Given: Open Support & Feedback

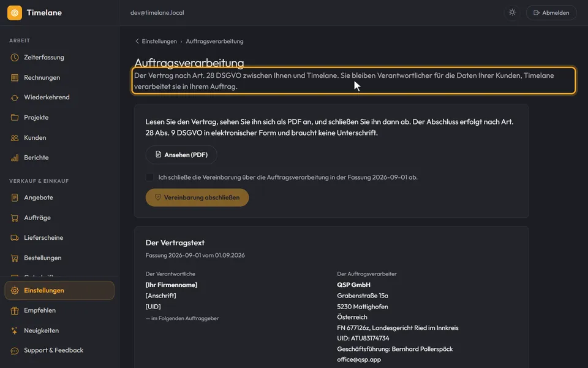Looking at the screenshot, I should click(59, 350).
